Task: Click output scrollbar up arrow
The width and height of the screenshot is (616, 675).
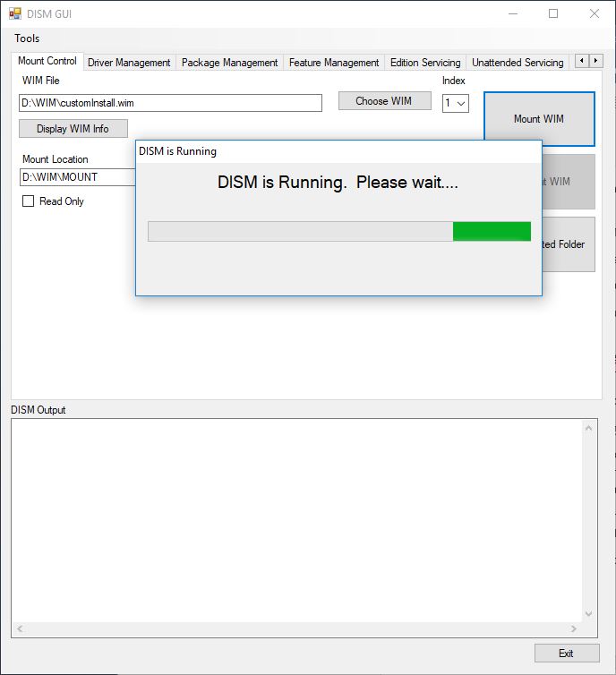Action: point(588,428)
